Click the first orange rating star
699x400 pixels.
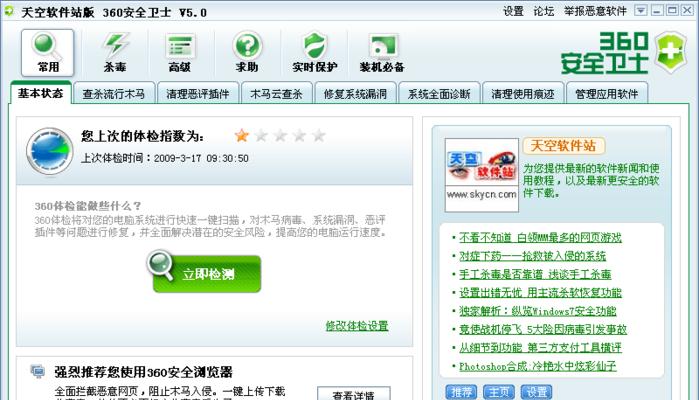pyautogui.click(x=242, y=135)
